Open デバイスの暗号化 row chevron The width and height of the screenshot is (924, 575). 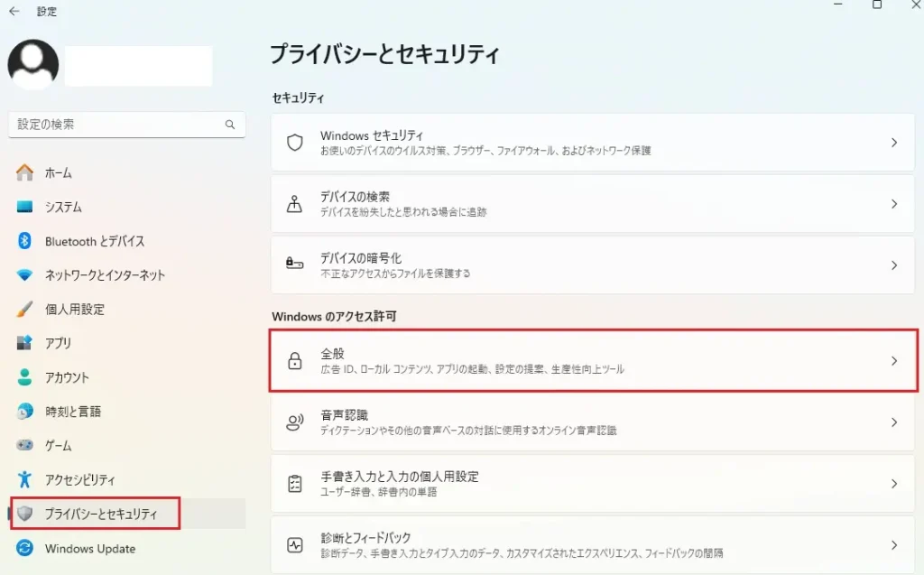pos(894,265)
